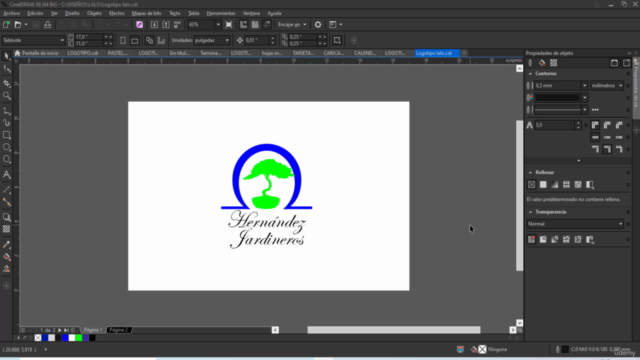Select the Connector tool

click(x=7, y=202)
